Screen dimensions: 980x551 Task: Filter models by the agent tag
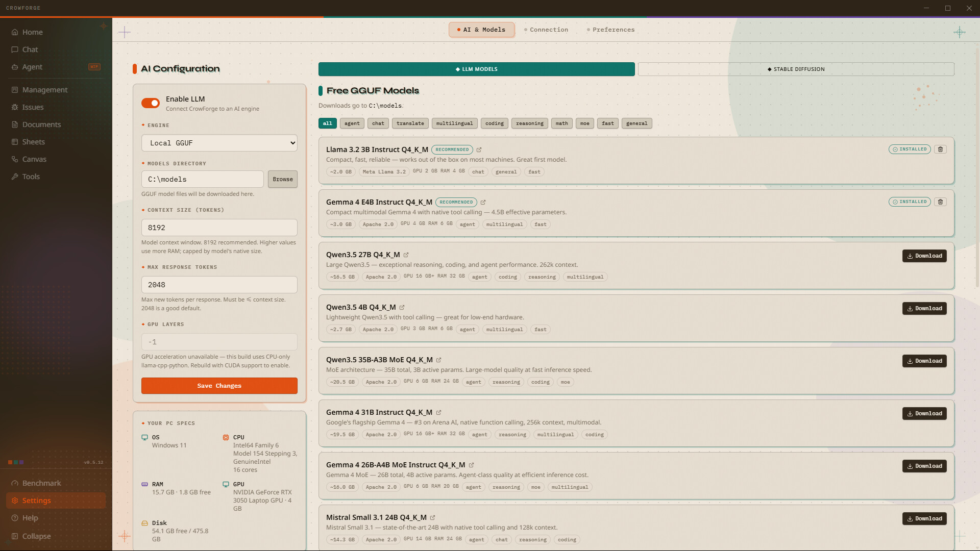pos(352,123)
